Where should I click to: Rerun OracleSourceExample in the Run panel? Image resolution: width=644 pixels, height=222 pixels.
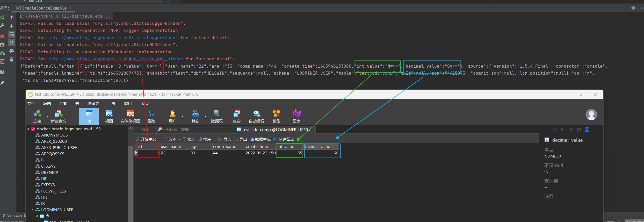coord(2,17)
